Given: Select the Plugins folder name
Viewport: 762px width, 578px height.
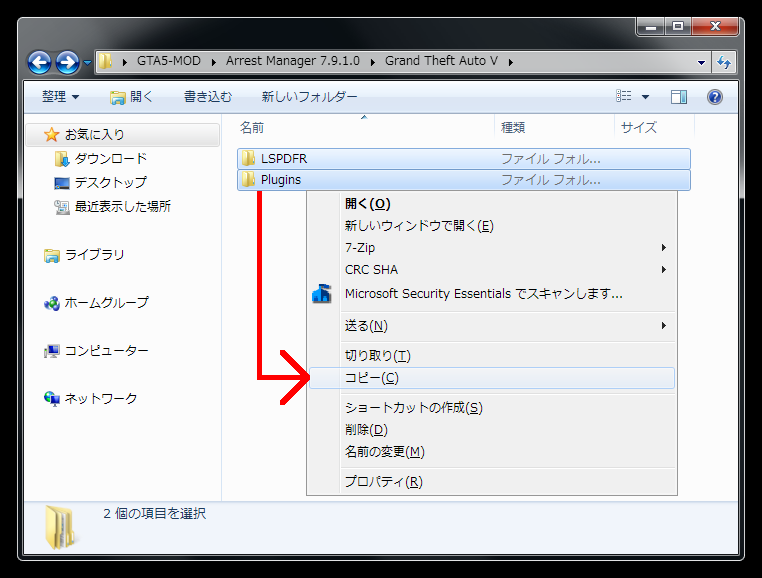Looking at the screenshot, I should coord(281,179).
